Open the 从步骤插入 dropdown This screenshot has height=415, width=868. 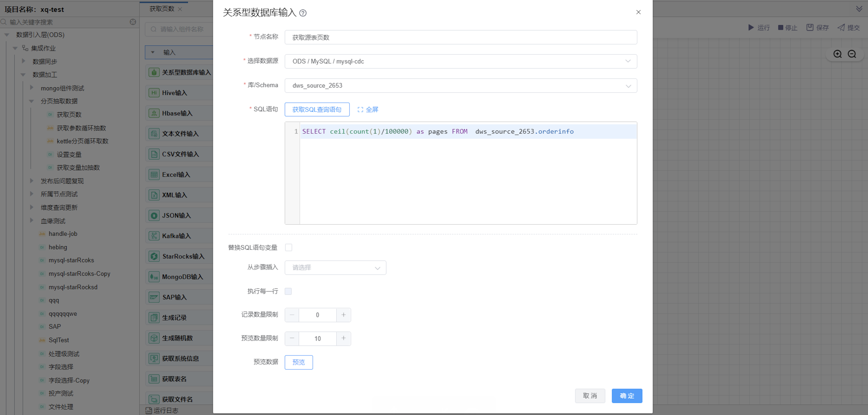(335, 268)
